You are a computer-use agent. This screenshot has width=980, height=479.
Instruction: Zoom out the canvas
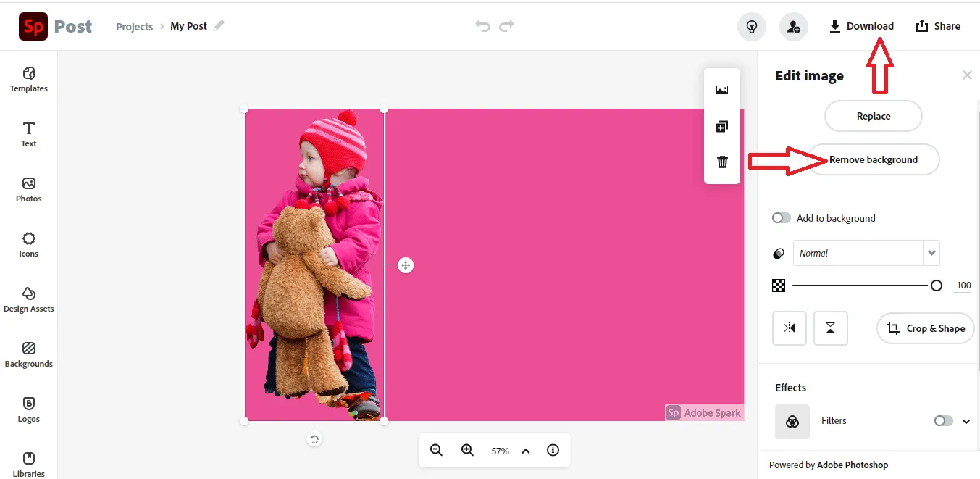coord(436,450)
